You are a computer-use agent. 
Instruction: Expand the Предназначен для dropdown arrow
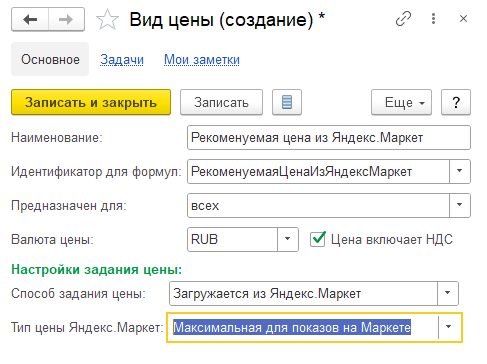[x=460, y=206]
